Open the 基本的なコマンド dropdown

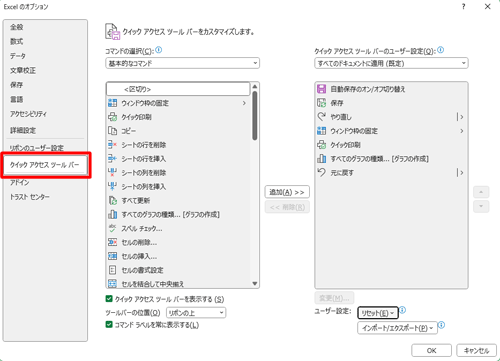182,63
